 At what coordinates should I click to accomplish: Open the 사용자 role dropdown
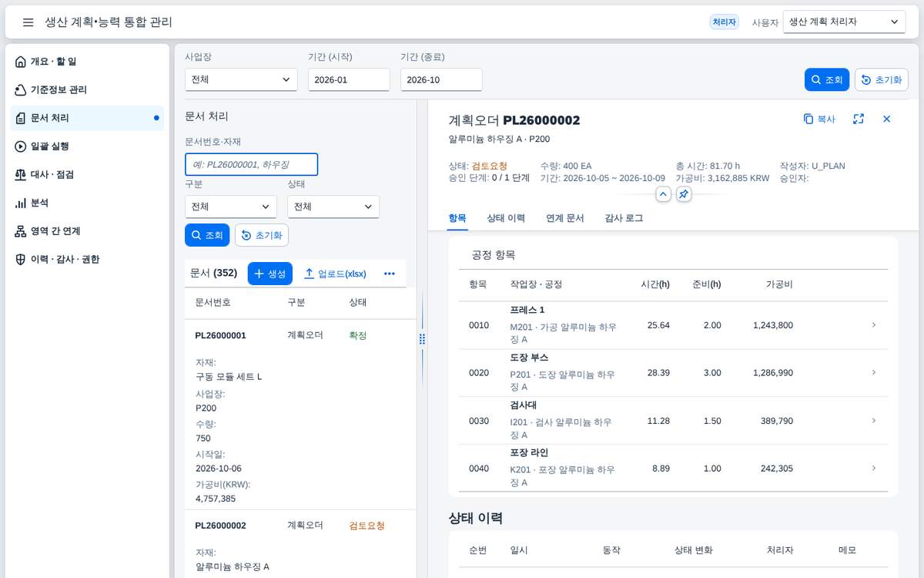pyautogui.click(x=844, y=22)
